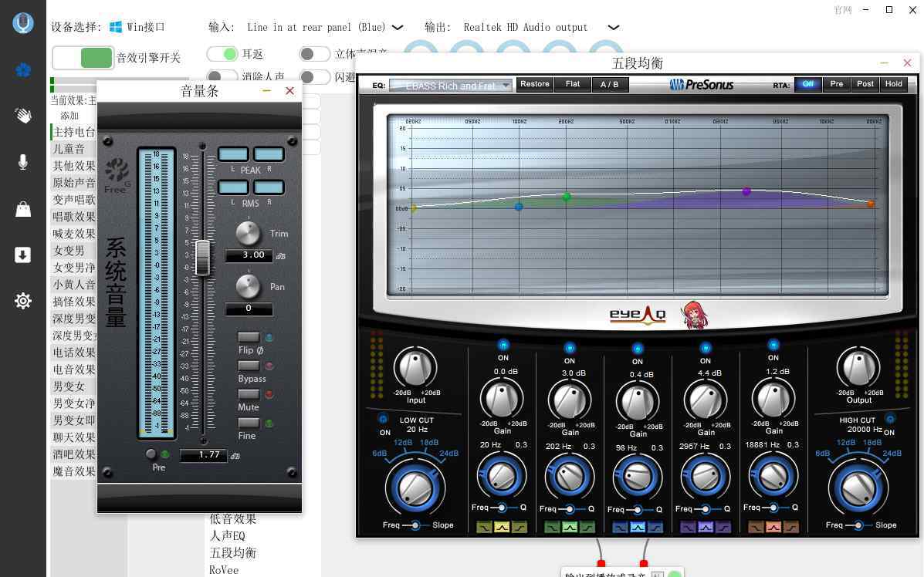This screenshot has height=577, width=924.
Task: Select 人声EQ in the lower list
Action: (228, 536)
